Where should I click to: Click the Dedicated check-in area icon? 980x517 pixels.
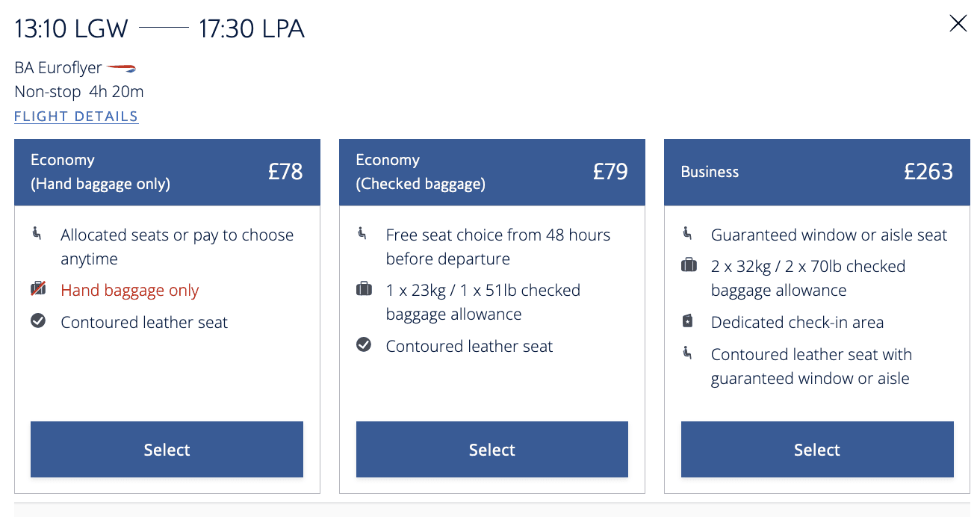click(x=688, y=321)
